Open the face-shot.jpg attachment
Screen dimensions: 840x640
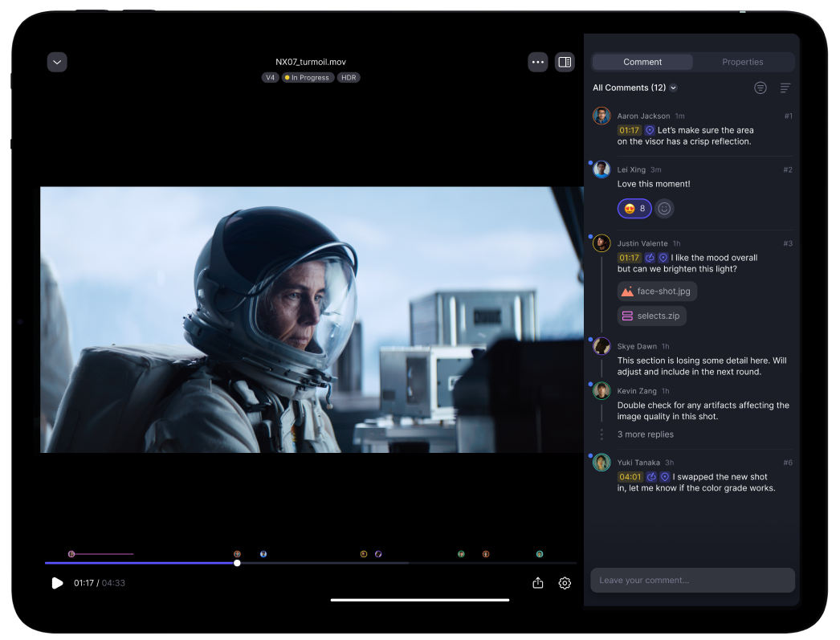[x=657, y=291]
